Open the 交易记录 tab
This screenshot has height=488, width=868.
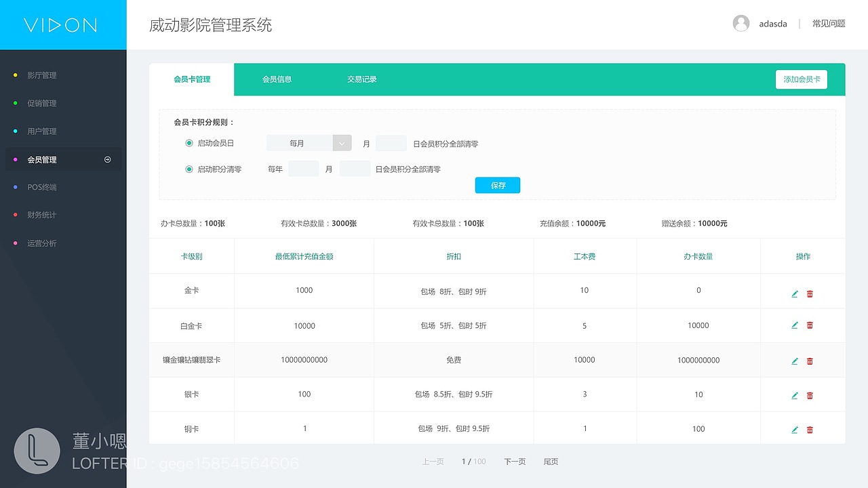pyautogui.click(x=361, y=79)
